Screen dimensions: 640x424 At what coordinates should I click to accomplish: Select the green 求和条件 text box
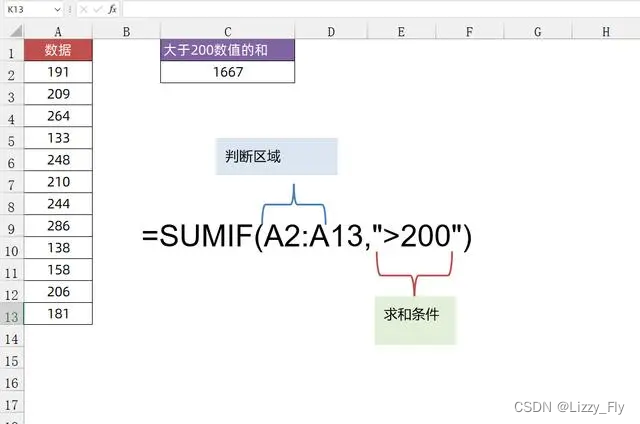click(x=415, y=320)
